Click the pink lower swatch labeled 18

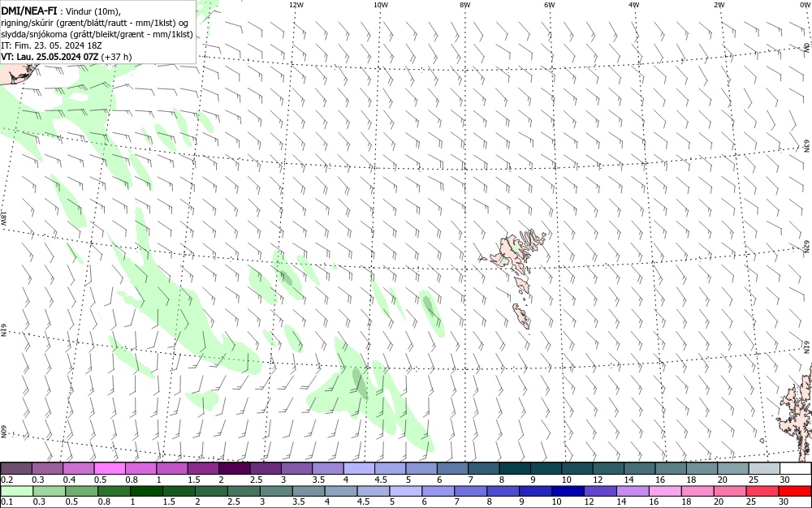pyautogui.click(x=697, y=491)
